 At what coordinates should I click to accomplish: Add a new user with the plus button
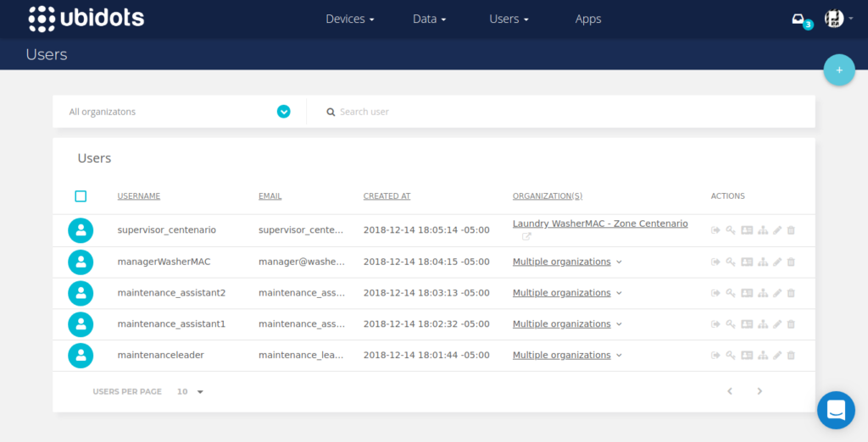pos(839,70)
